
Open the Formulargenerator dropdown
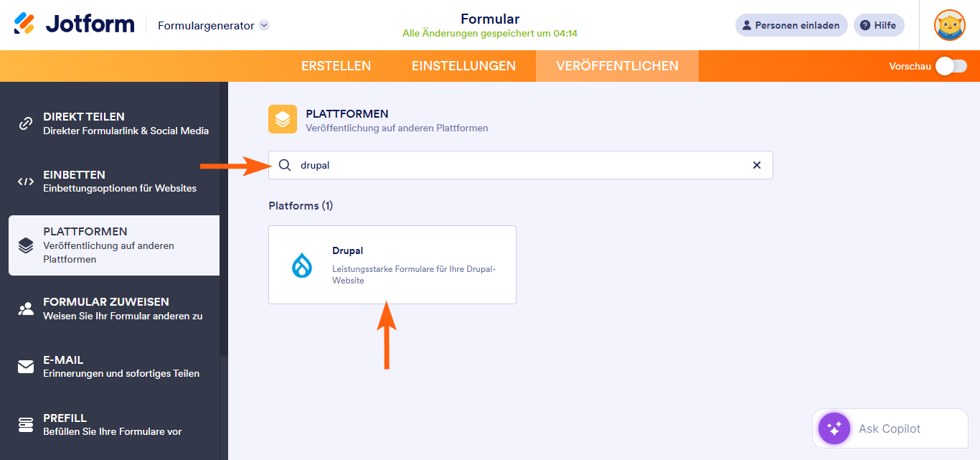pos(212,24)
